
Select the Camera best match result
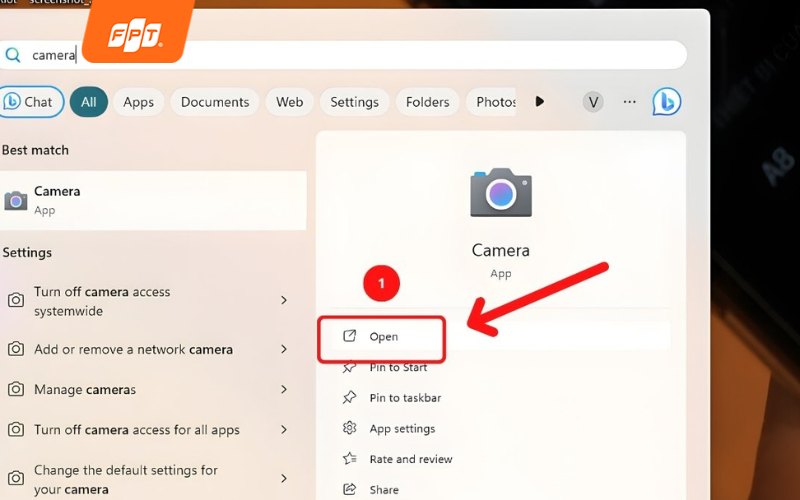[150, 200]
